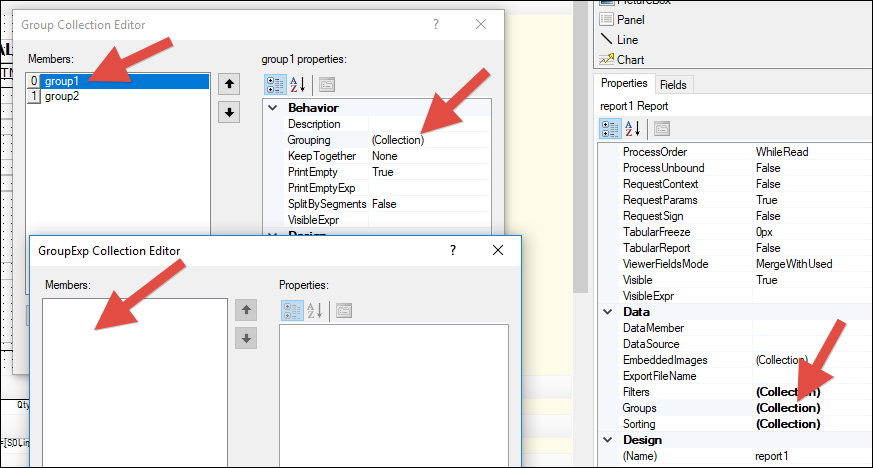Collapse the Behavior category in group1 properties

(x=273, y=108)
